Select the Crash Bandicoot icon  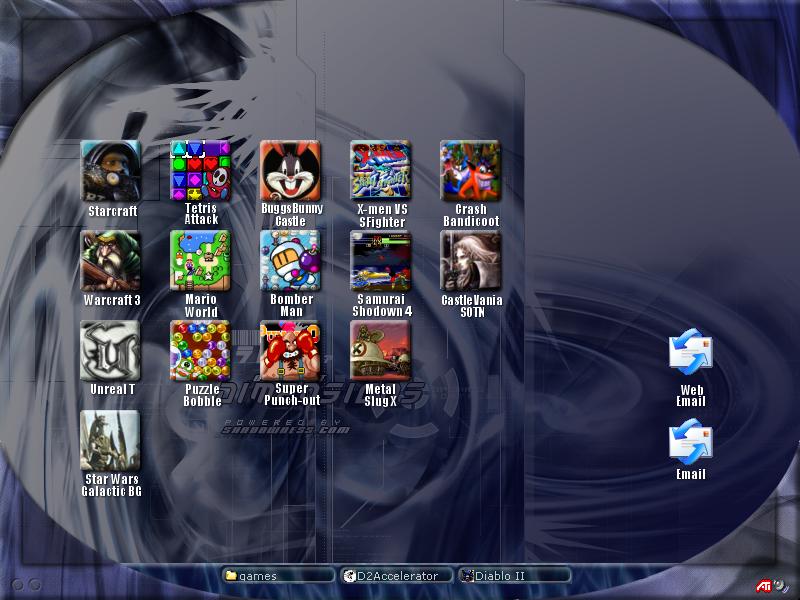[x=470, y=171]
